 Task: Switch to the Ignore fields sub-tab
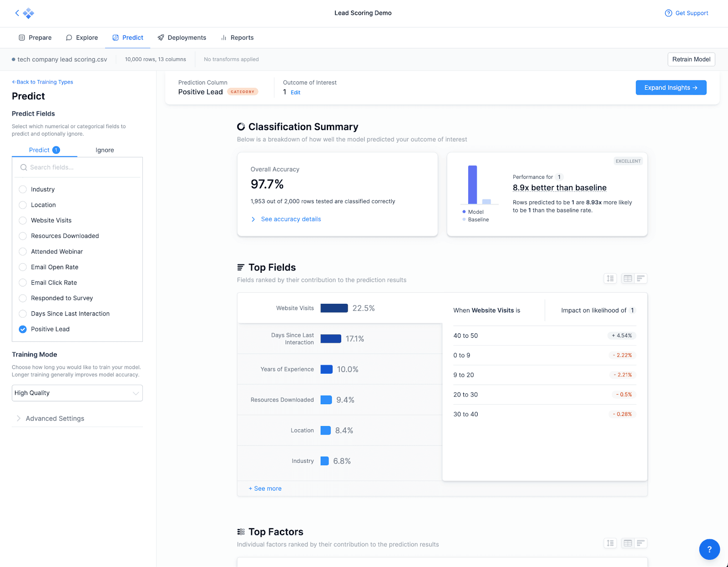(105, 150)
